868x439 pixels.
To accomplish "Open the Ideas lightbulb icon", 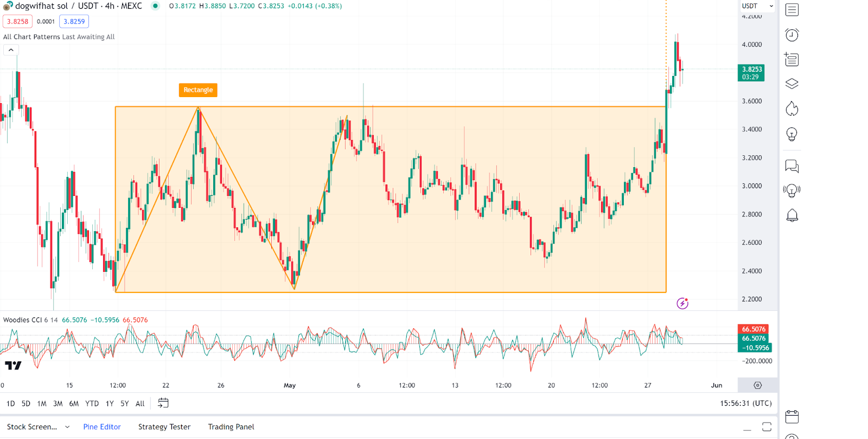I will tap(792, 134).
